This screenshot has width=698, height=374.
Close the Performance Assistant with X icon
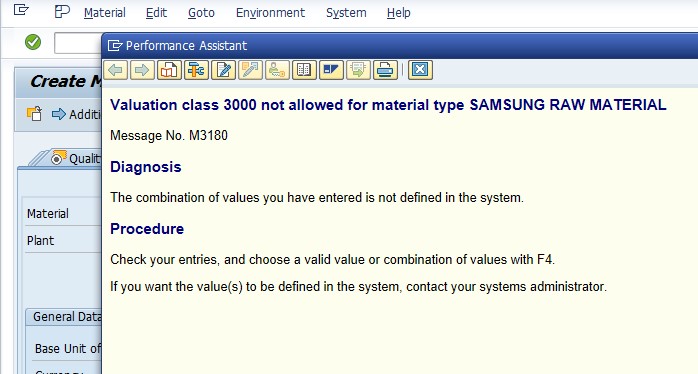coord(420,70)
